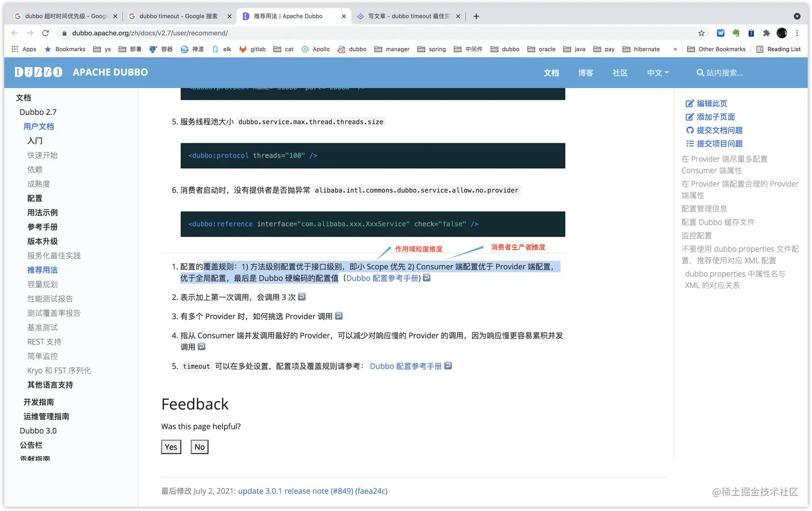Screen dimensions: 812x511
Task: Click the Evernote elephant extension icon
Action: tap(736, 33)
